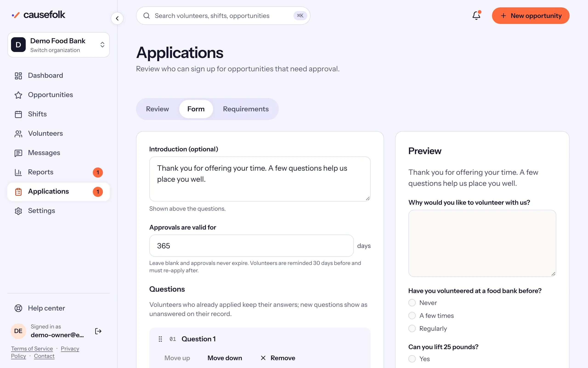
Task: Click the Demo Food Bank D avatar
Action: 18,45
